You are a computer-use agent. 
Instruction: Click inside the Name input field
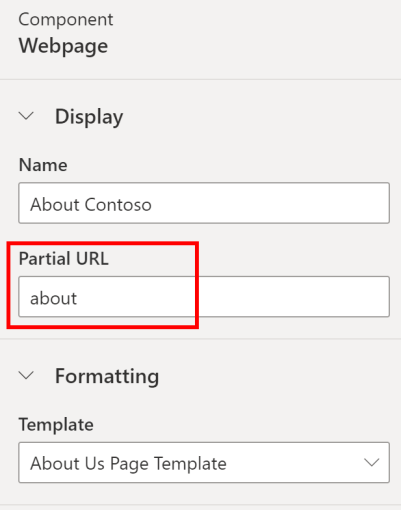coord(204,203)
